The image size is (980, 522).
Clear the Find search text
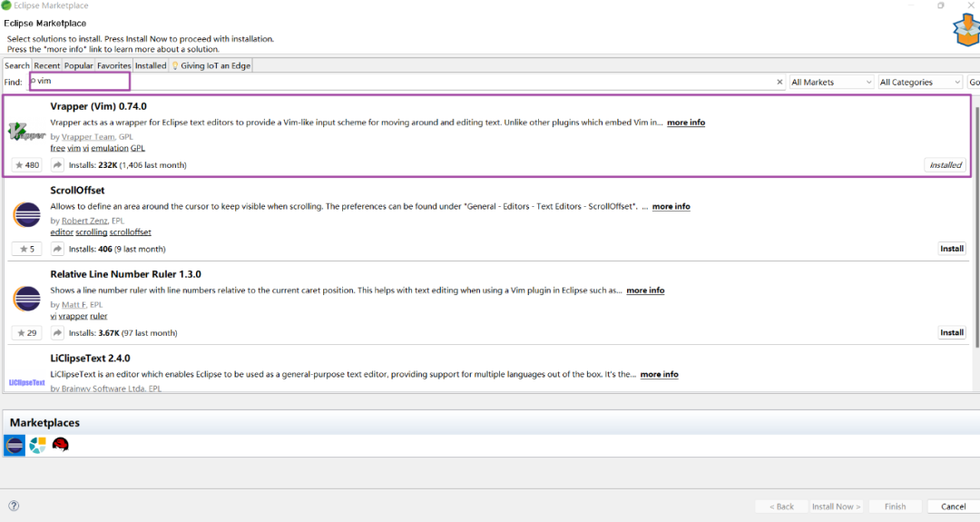(779, 82)
